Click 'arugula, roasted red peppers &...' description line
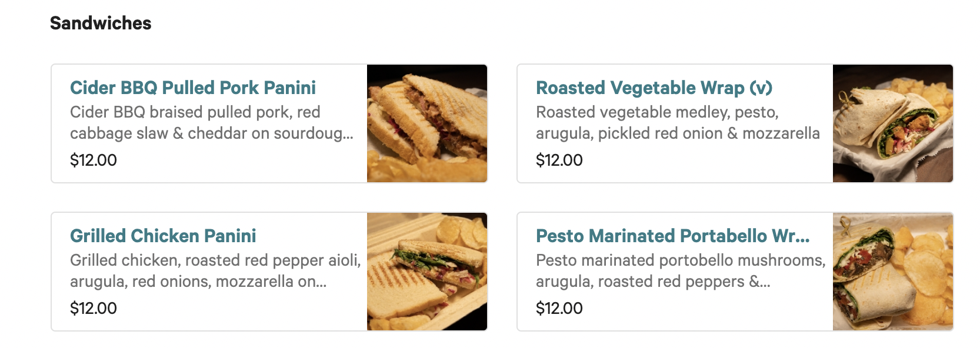 (652, 282)
